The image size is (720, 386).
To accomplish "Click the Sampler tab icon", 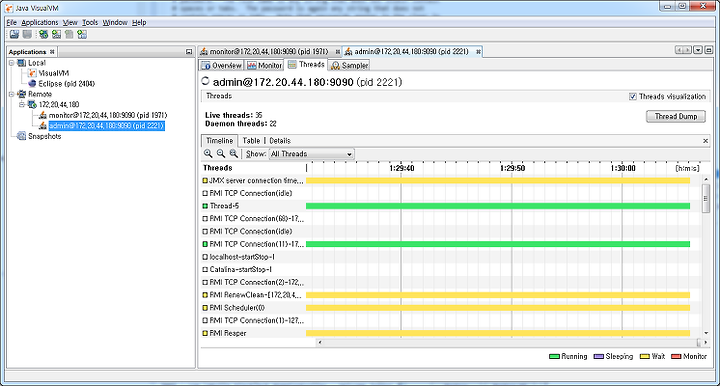I will click(335, 66).
